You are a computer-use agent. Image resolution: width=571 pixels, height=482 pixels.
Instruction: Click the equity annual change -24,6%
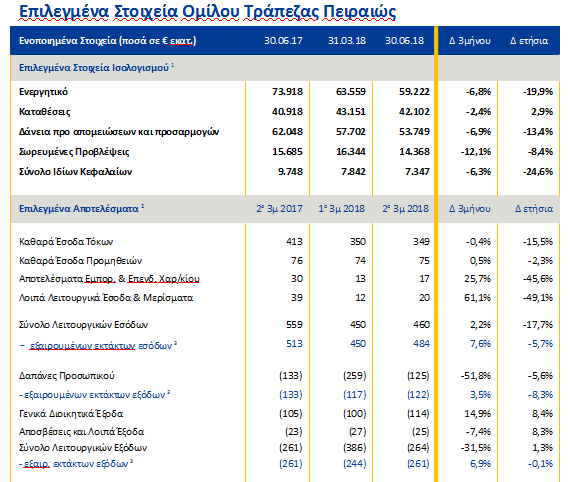click(x=538, y=172)
